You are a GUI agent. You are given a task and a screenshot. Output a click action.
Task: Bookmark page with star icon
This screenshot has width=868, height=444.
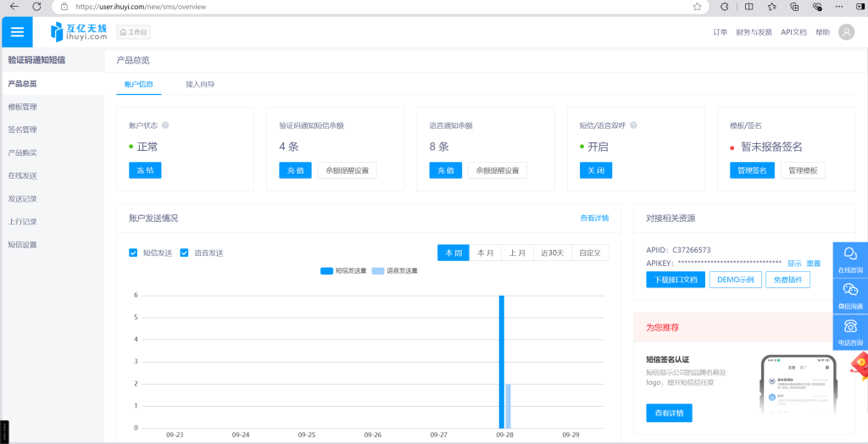(697, 7)
